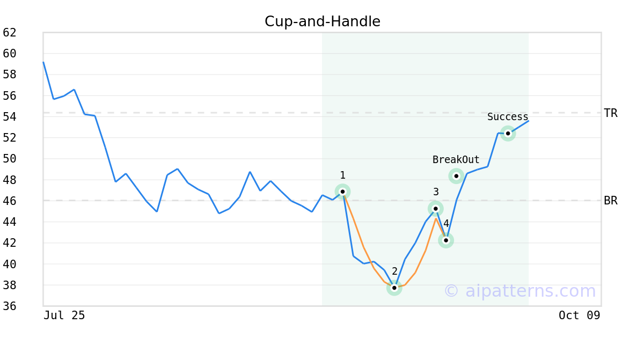Click the Cup-and-Handle chart title
644x338 pixels.
point(322,21)
